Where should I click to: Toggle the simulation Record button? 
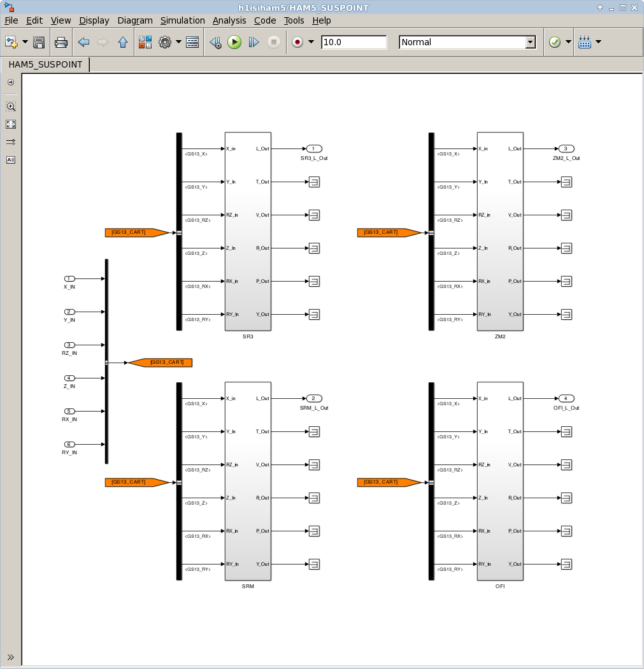point(297,42)
